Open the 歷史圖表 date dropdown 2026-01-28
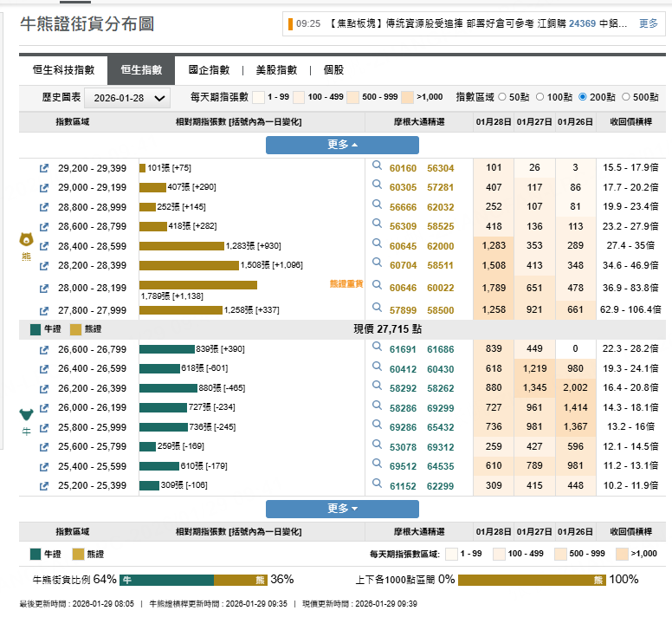 [x=127, y=98]
